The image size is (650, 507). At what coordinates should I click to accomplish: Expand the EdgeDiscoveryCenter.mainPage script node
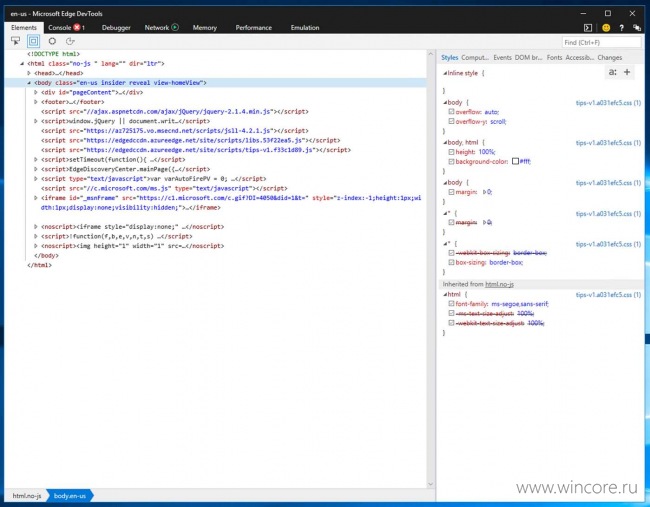(x=36, y=169)
